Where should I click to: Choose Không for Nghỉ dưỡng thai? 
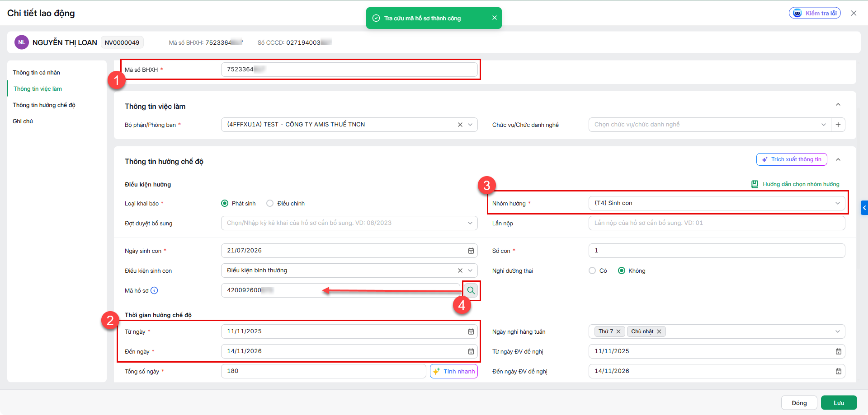click(x=622, y=270)
